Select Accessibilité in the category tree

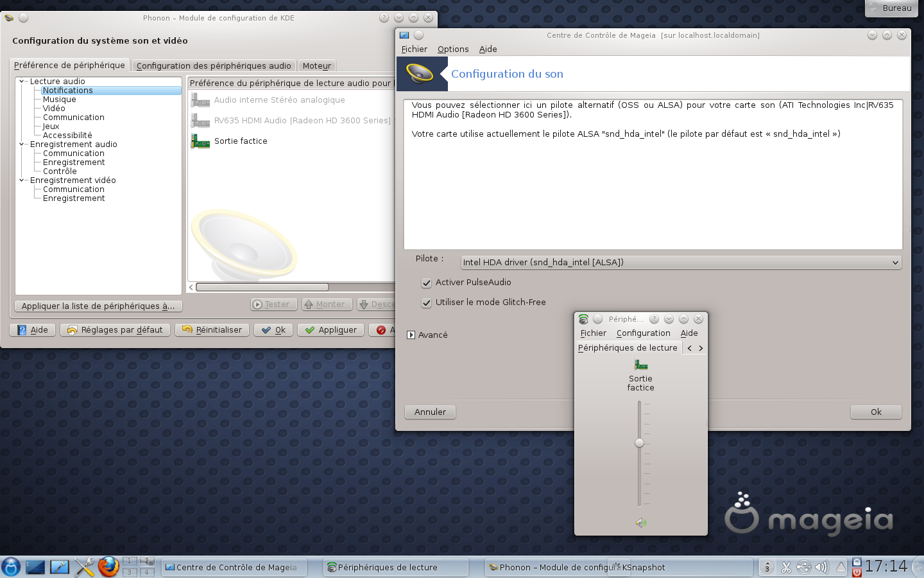[x=67, y=136]
